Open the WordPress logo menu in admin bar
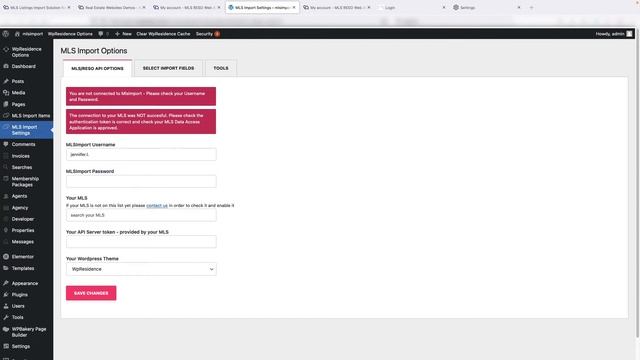Viewport: 640px width, 360px height. click(x=6, y=34)
